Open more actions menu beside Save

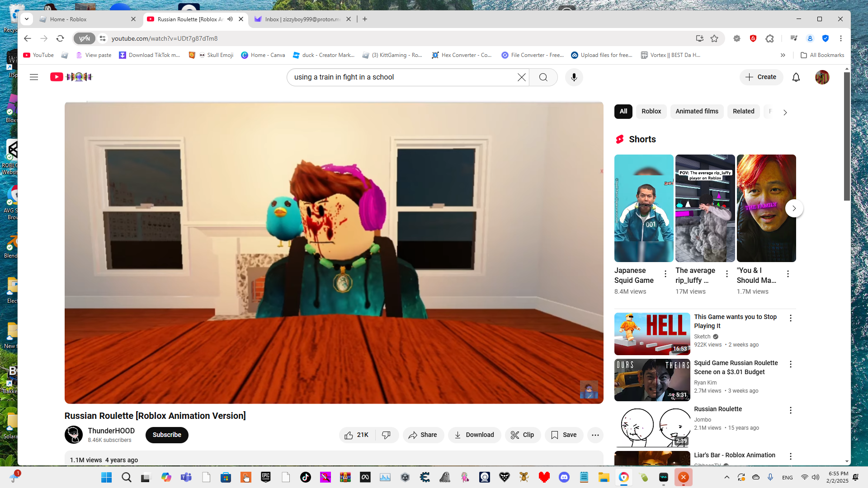tap(595, 435)
